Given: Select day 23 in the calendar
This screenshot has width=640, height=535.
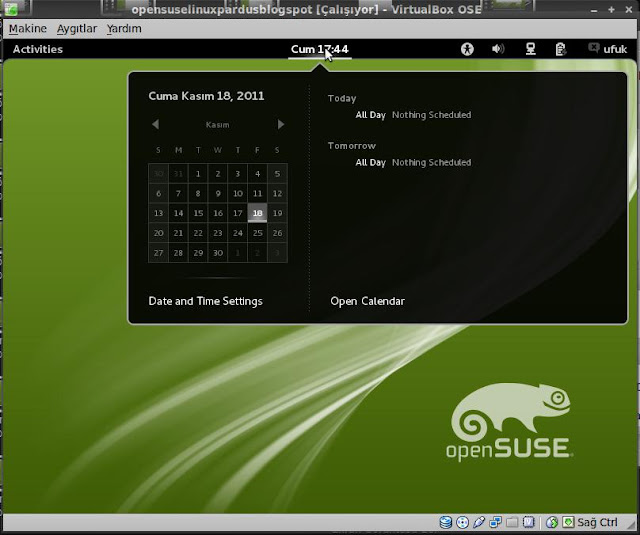Looking at the screenshot, I should (x=218, y=233).
